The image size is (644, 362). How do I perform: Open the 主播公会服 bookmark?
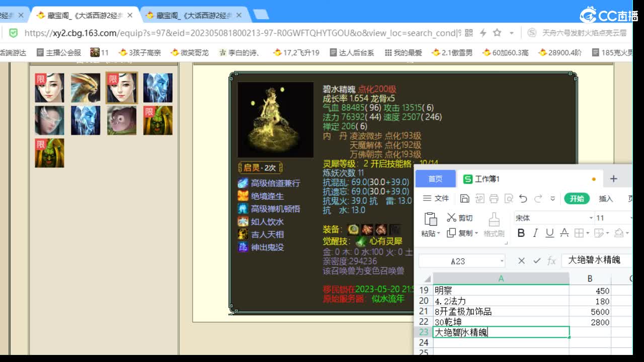pos(58,52)
